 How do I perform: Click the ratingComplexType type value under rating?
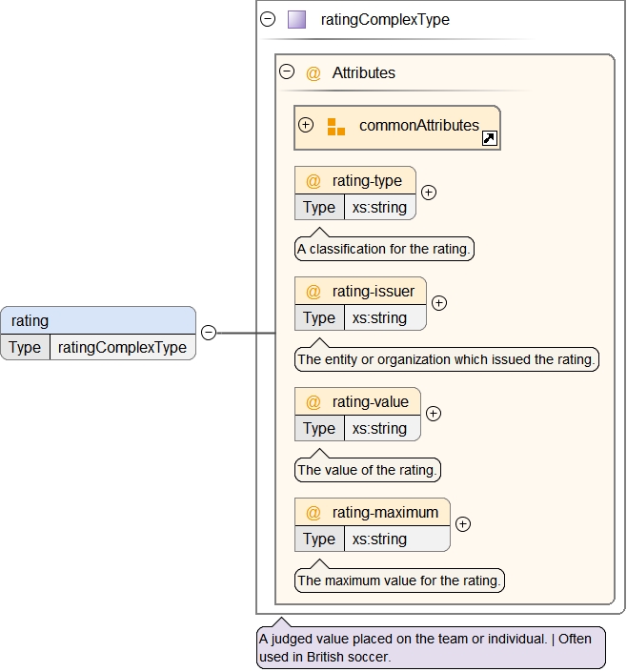pyautogui.click(x=122, y=348)
